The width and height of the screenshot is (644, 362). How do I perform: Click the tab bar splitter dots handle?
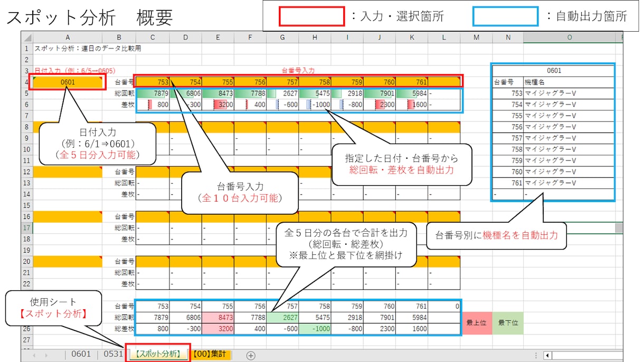(x=536, y=355)
